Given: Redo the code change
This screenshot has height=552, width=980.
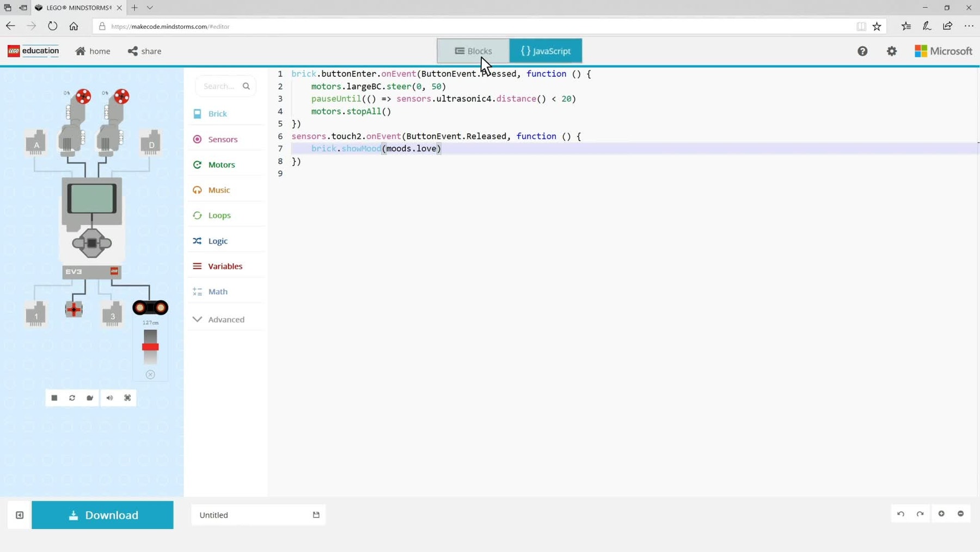Looking at the screenshot, I should click(x=920, y=514).
